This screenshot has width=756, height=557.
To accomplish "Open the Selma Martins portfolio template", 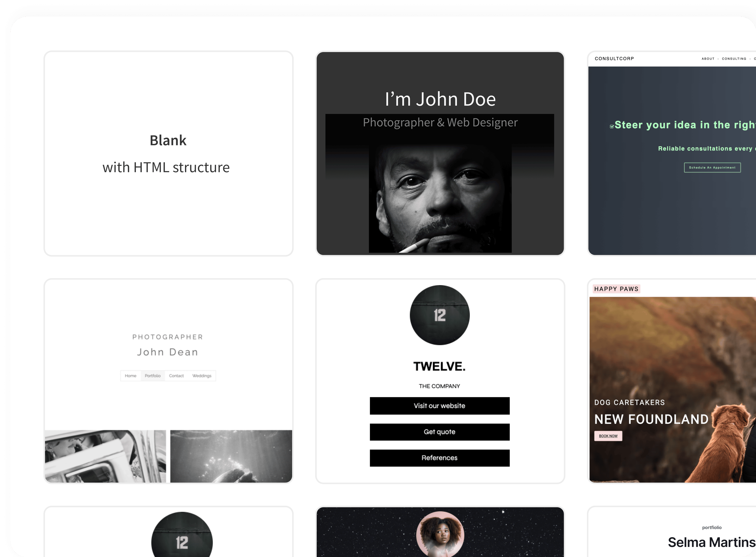I will pyautogui.click(x=711, y=542).
